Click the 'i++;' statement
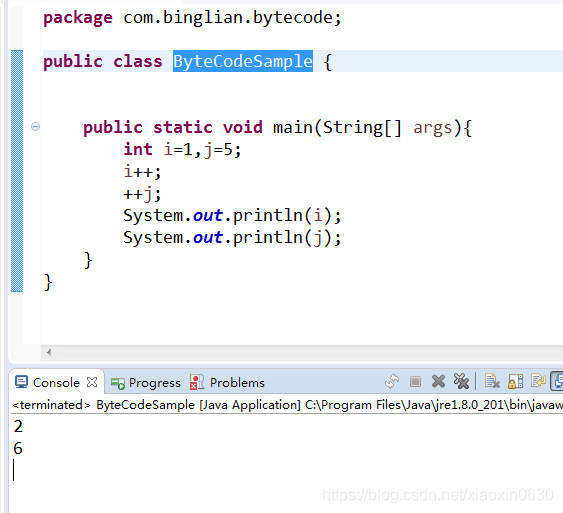Screen dimensions: 563x513 pos(142,172)
